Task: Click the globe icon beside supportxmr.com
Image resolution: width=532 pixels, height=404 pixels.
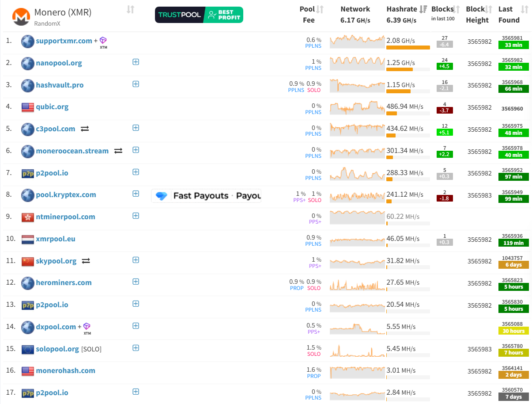Action: pos(28,42)
